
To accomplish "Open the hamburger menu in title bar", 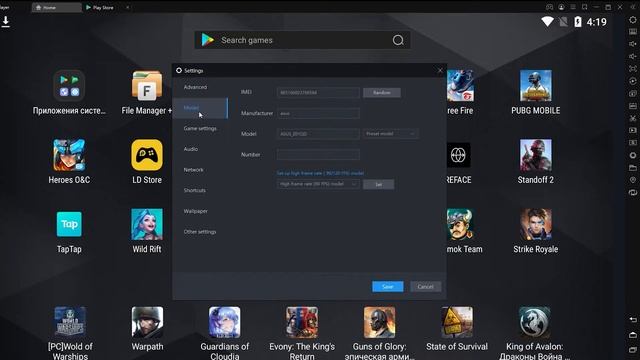I will coord(573,7).
